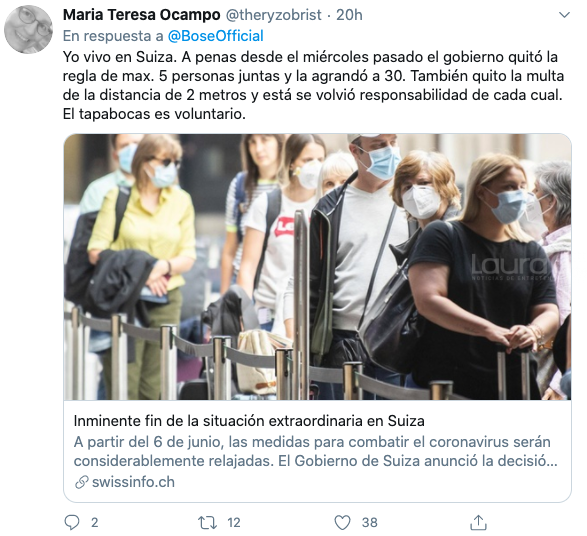This screenshot has width=587, height=536.
Task: Click the 'En respuesta a' reply label
Action: pos(113,36)
